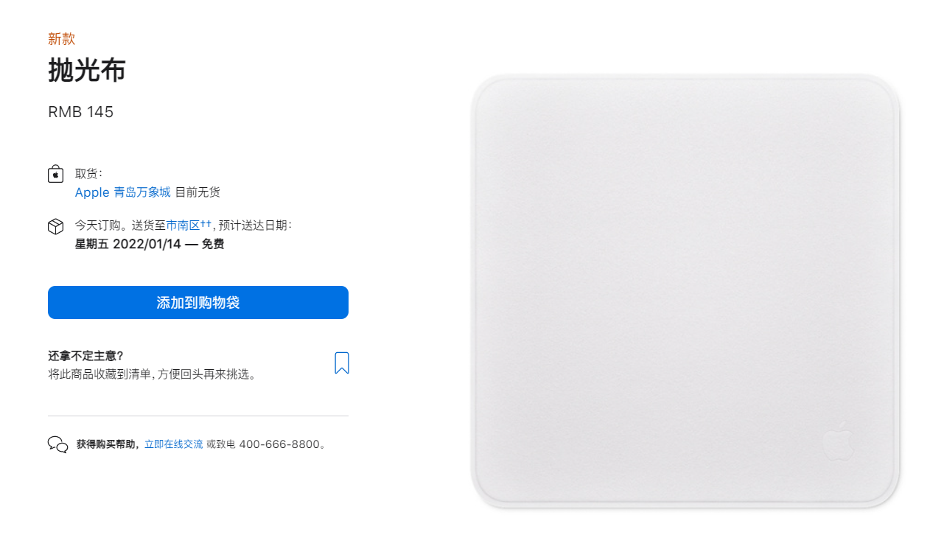The image size is (944, 560).
Task: Click the 抛光布 product title
Action: point(87,71)
